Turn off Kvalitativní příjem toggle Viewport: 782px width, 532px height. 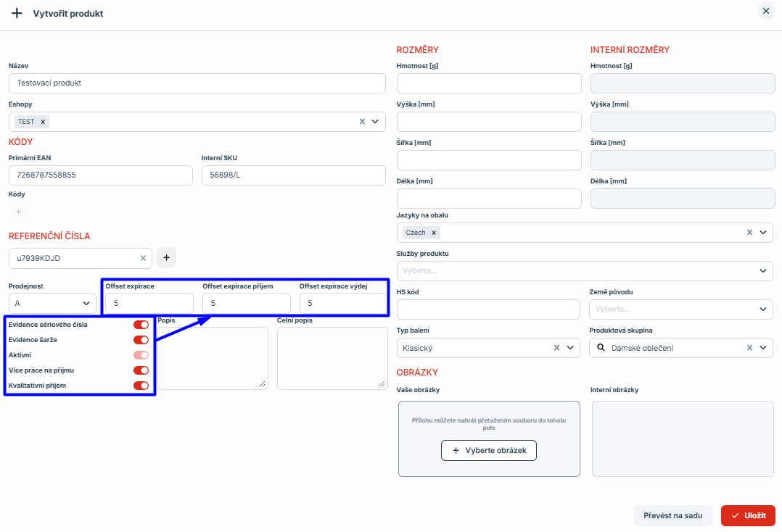click(141, 386)
